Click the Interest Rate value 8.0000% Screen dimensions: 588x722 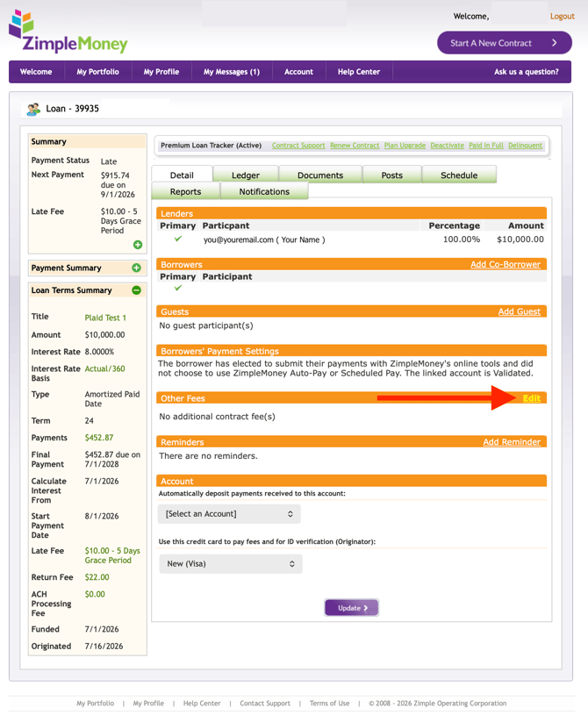[x=99, y=352]
